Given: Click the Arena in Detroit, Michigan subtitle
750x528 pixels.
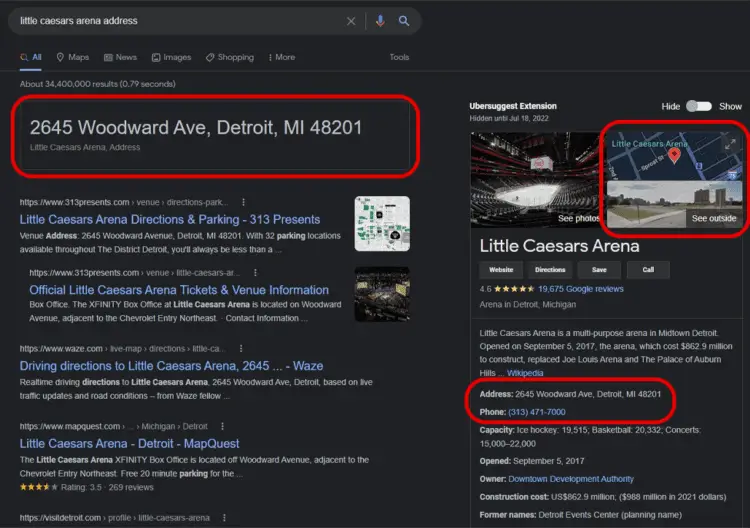Looking at the screenshot, I should coord(528,305).
